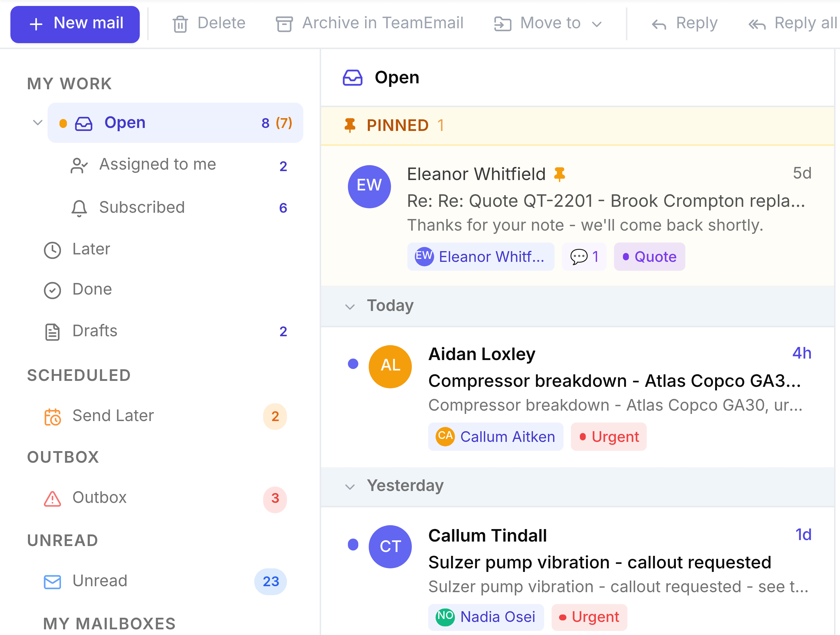Open the Move to dropdown arrow
Image resolution: width=840 pixels, height=635 pixels.
(x=597, y=25)
